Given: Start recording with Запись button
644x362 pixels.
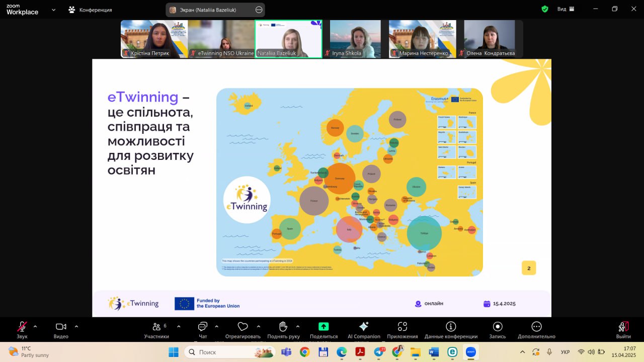Looking at the screenshot, I should (498, 330).
